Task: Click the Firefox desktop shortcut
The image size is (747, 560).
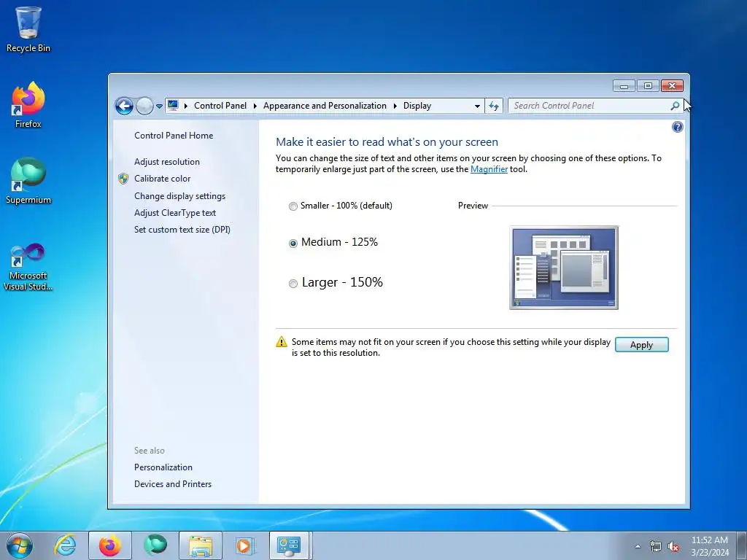Action: coord(28,105)
